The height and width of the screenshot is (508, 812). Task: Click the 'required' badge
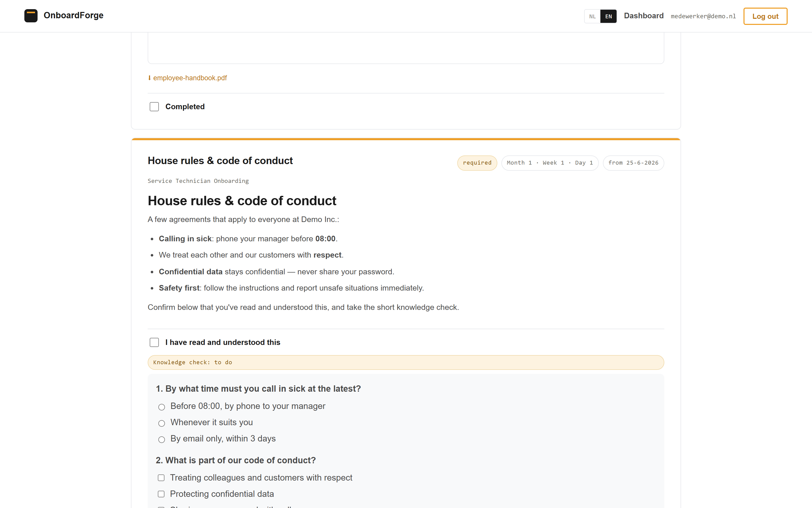pos(477,163)
